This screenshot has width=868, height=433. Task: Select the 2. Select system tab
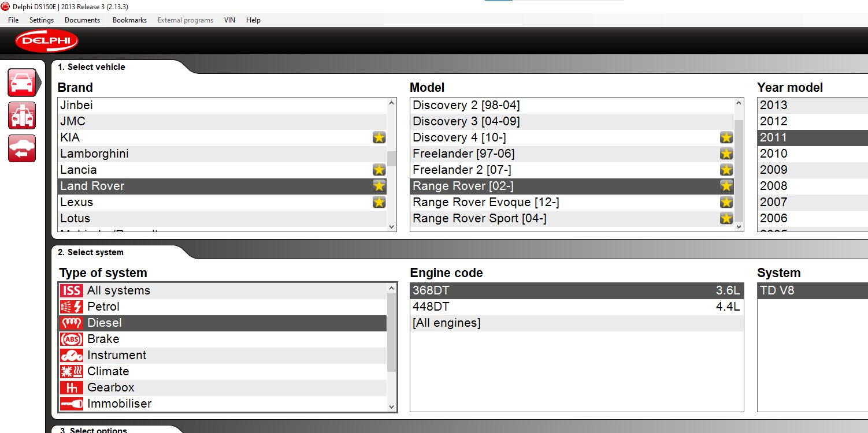pos(90,252)
